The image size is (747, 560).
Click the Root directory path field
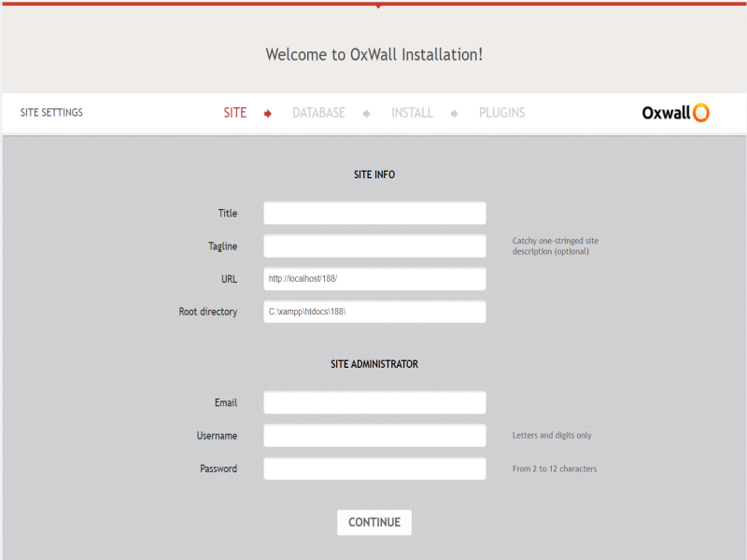(x=374, y=312)
